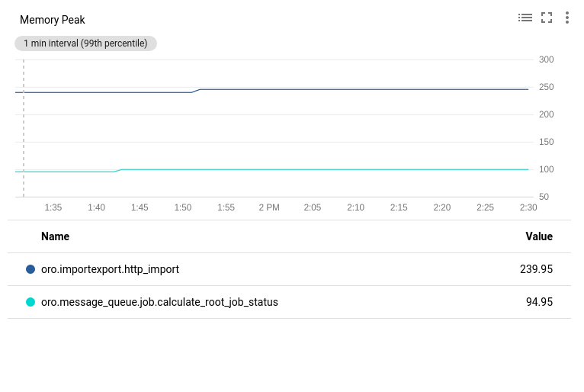Open chart in fullscreen mode

tap(546, 18)
